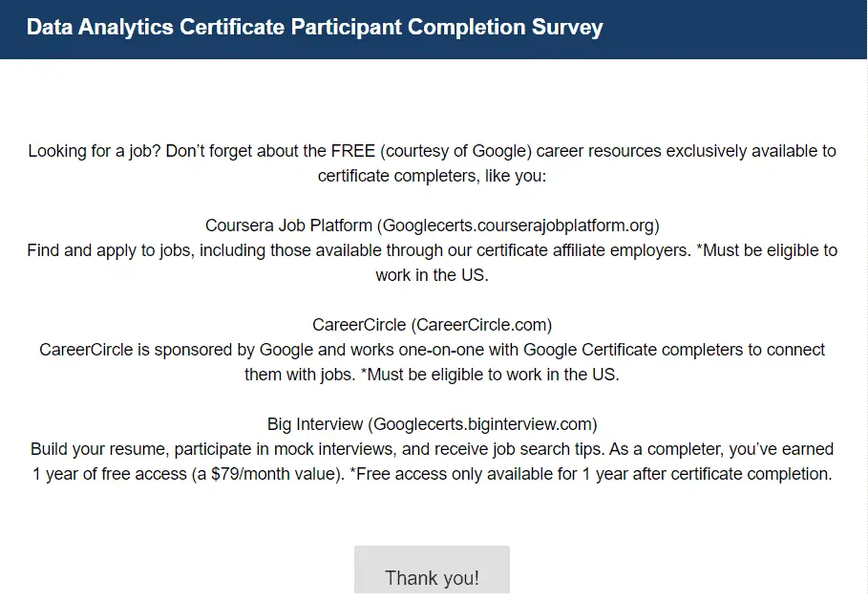
Task: Click the Thank you! button
Action: click(x=432, y=577)
